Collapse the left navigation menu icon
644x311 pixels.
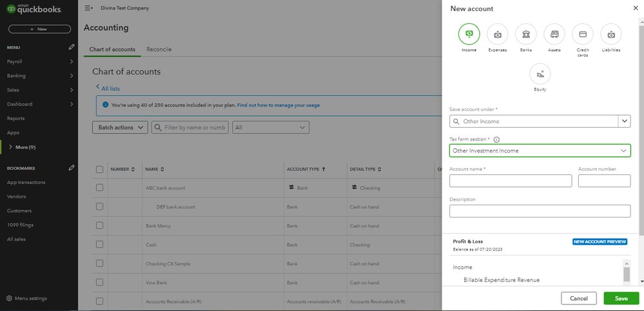pyautogui.click(x=88, y=8)
